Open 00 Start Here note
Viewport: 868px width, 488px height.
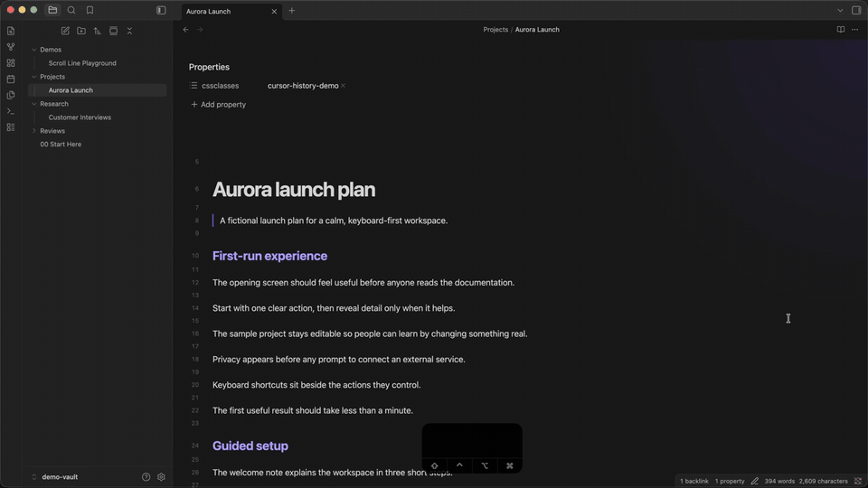[61, 145]
